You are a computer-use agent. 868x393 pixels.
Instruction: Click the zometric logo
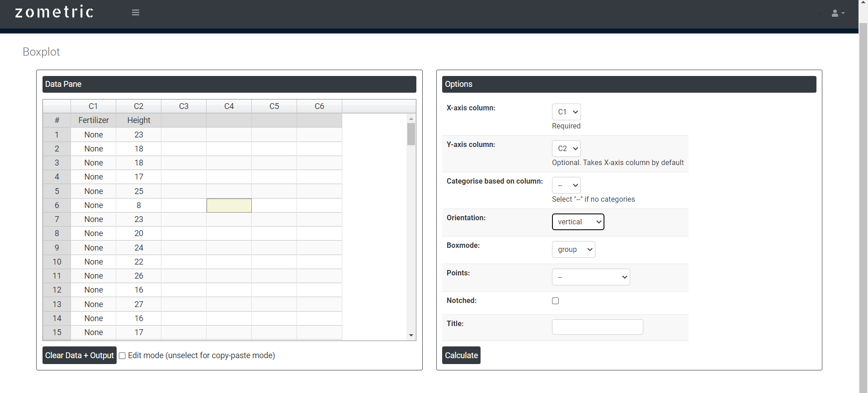tap(54, 12)
